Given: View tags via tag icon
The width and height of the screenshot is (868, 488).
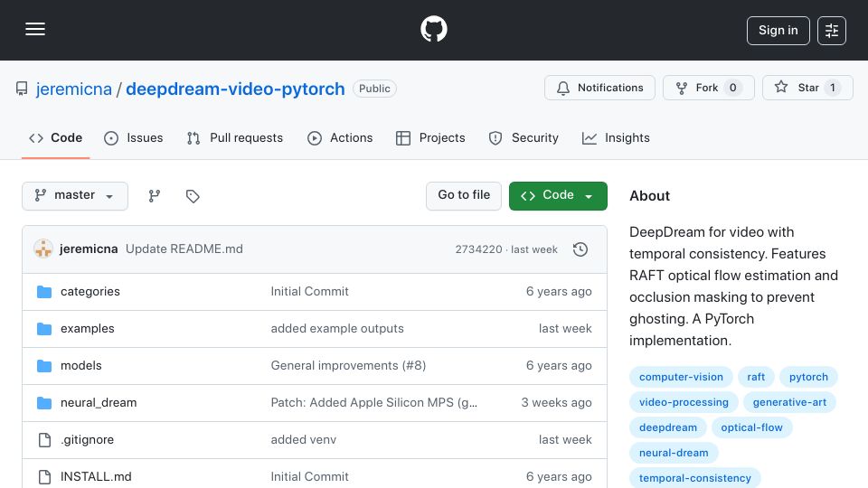Looking at the screenshot, I should (192, 196).
